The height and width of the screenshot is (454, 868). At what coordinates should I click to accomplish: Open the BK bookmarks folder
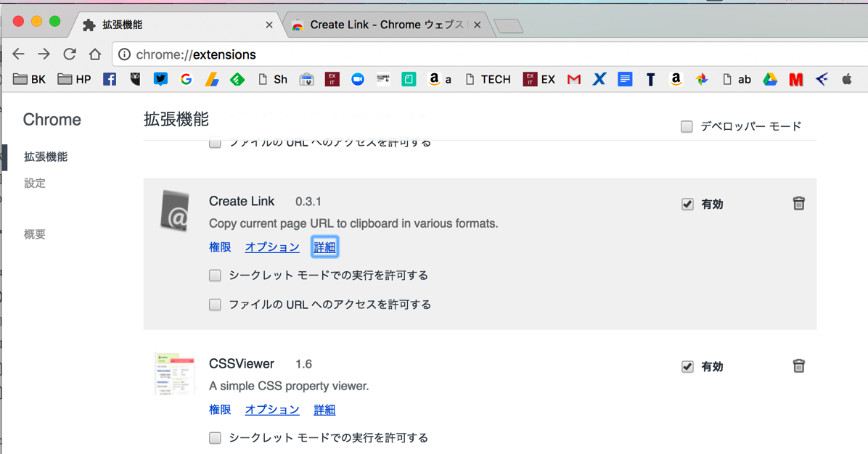point(29,79)
